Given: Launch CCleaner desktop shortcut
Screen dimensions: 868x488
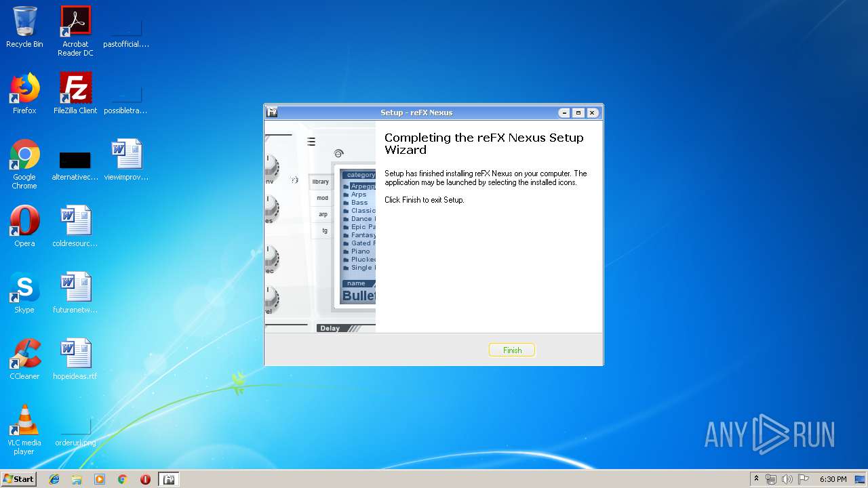Looking at the screenshot, I should 24,359.
